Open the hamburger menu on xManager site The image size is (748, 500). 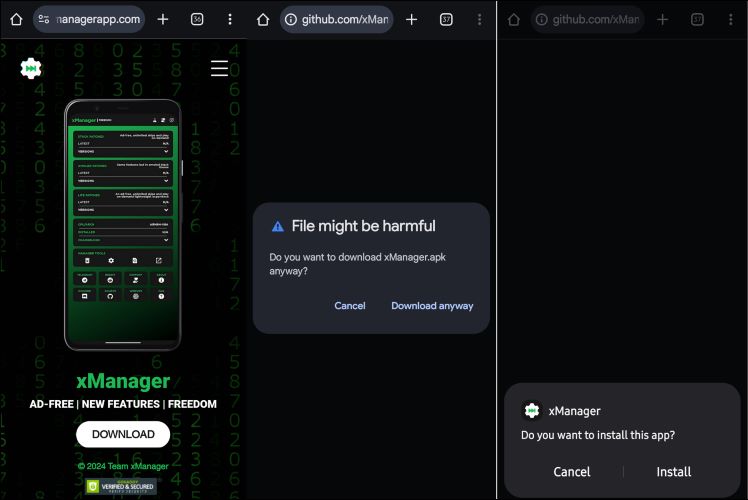pyautogui.click(x=219, y=68)
